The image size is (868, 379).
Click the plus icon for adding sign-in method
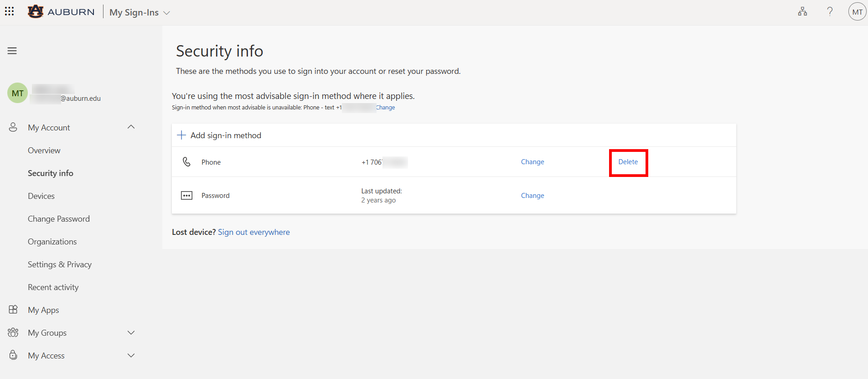[181, 135]
